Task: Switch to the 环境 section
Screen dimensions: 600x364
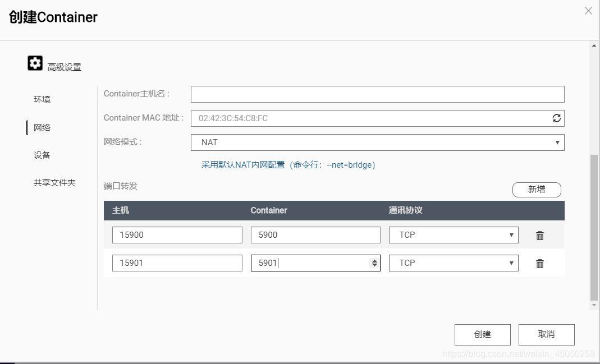Action: click(x=42, y=99)
